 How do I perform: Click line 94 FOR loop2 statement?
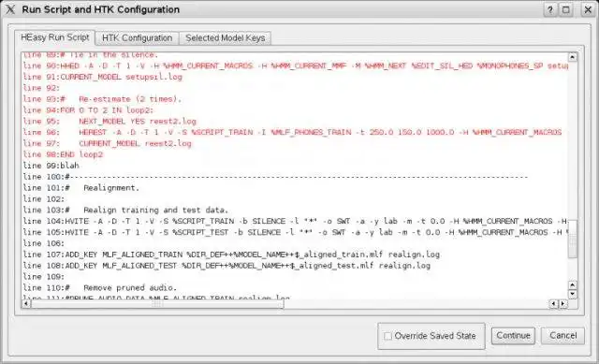pos(88,110)
